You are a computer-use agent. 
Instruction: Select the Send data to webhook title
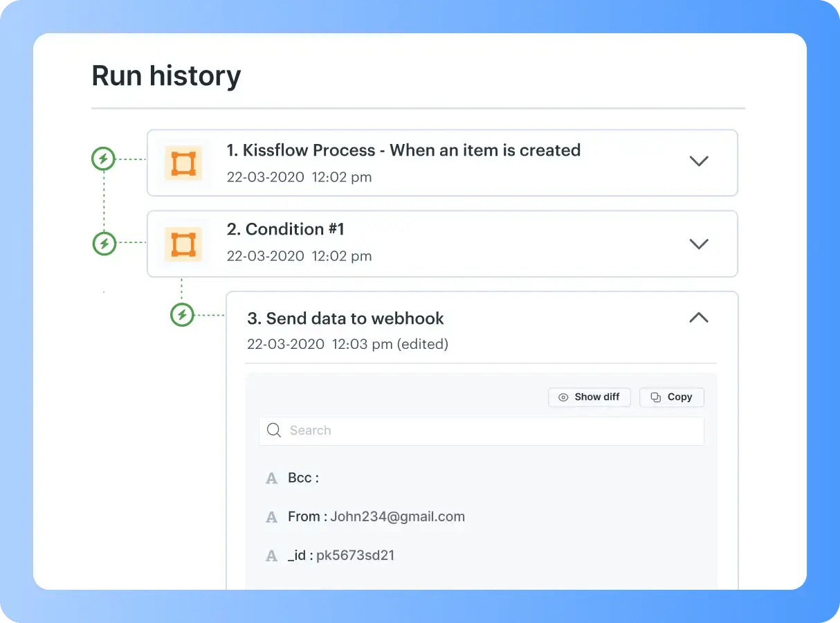[346, 318]
